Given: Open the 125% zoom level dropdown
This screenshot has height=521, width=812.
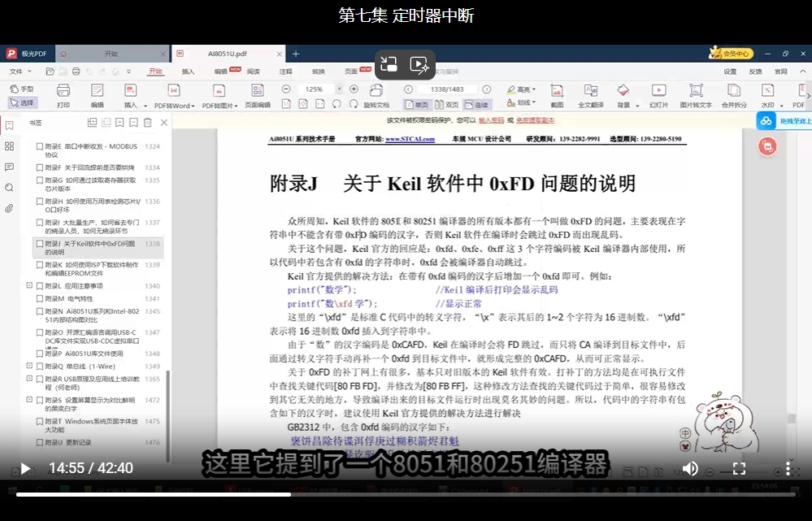Looking at the screenshot, I should point(339,89).
